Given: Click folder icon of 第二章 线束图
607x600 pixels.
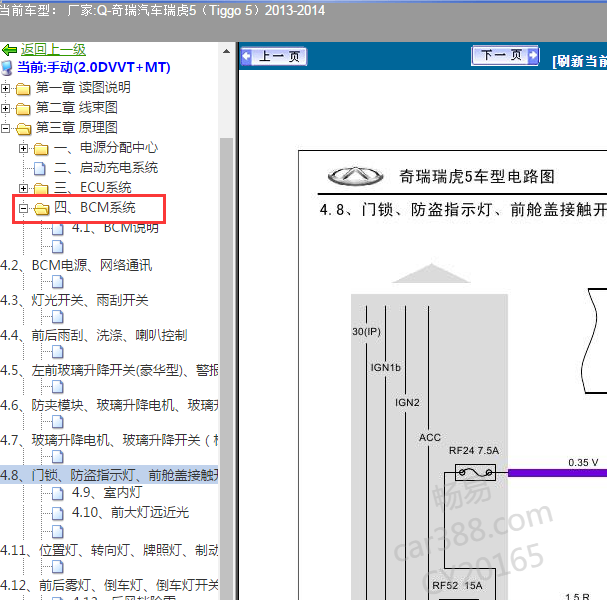Looking at the screenshot, I should tap(23, 109).
